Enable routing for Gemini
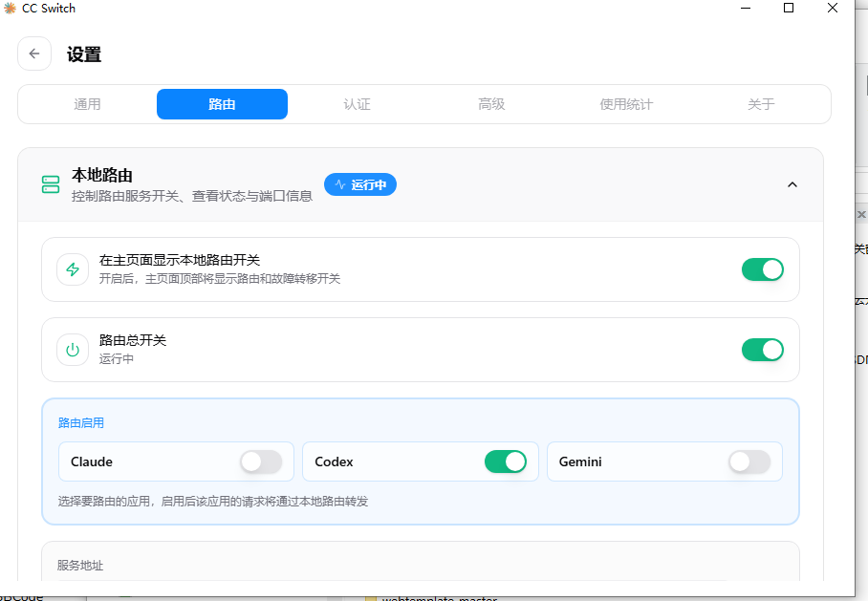The height and width of the screenshot is (601, 868). tap(749, 461)
